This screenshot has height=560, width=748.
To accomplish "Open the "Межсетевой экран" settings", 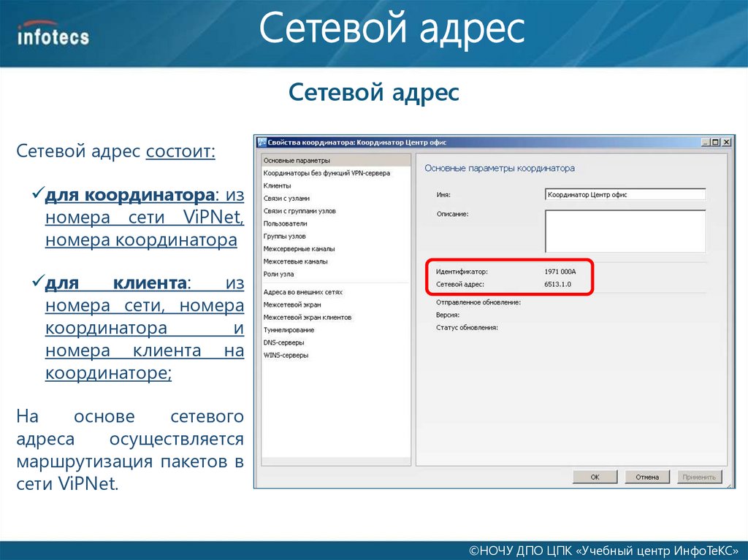I will coord(292,304).
